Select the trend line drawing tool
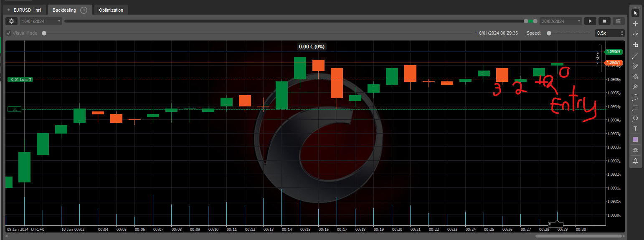Screen dimensions: 644x240 (x=635, y=56)
